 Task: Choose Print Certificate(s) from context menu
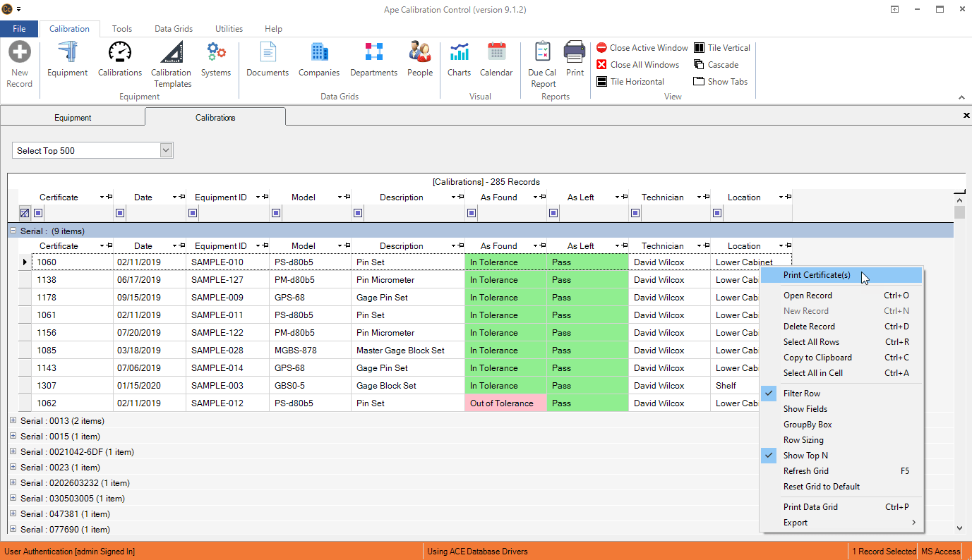point(841,275)
